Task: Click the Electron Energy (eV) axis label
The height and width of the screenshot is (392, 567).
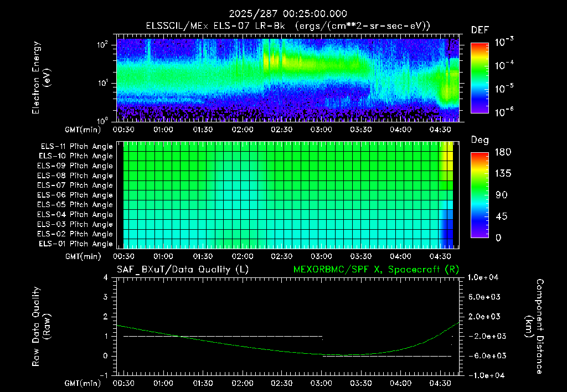Action: (x=41, y=78)
